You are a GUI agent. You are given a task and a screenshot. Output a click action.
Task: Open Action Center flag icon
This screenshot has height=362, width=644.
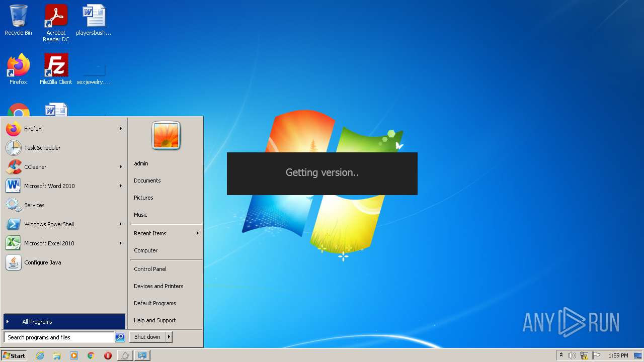(x=596, y=355)
